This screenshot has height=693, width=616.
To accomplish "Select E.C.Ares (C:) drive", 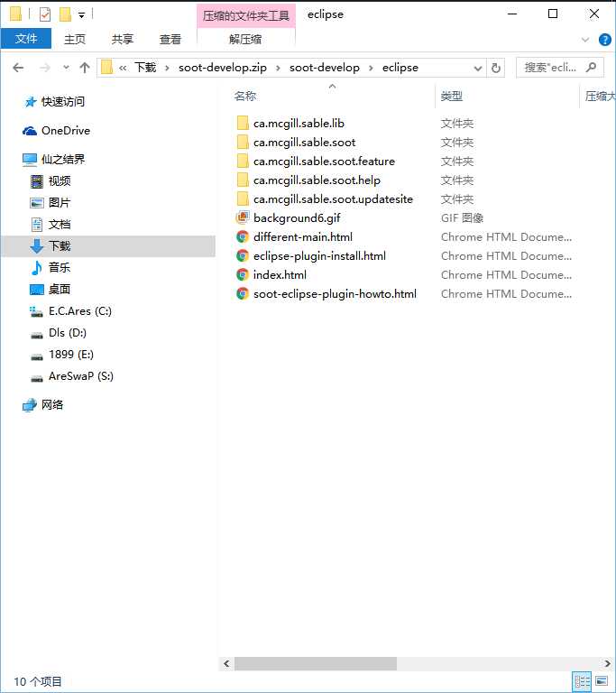I will tap(80, 311).
